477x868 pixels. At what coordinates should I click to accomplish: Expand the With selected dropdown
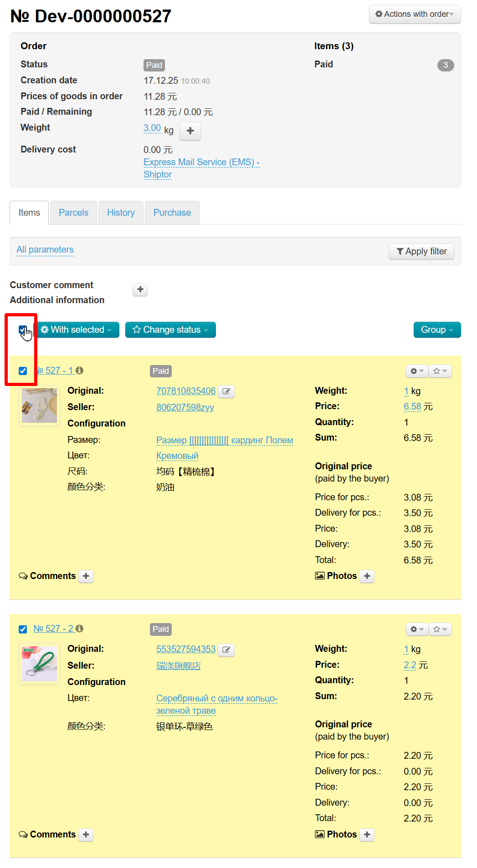pyautogui.click(x=77, y=330)
